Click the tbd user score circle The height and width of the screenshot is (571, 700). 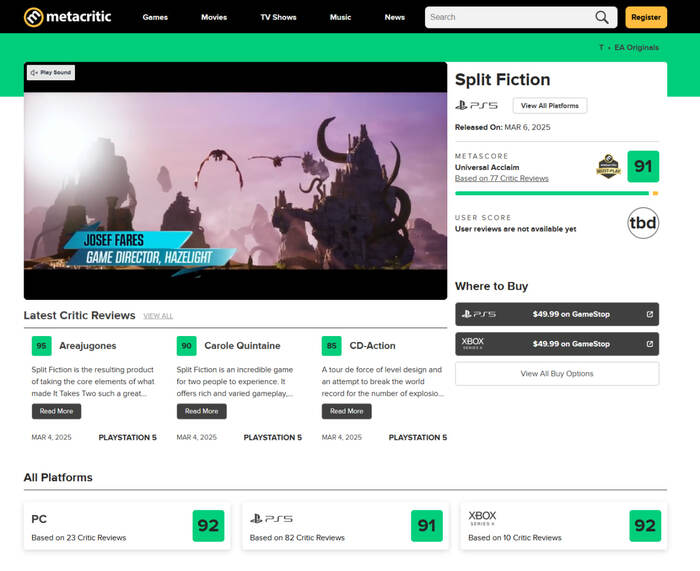pos(643,223)
